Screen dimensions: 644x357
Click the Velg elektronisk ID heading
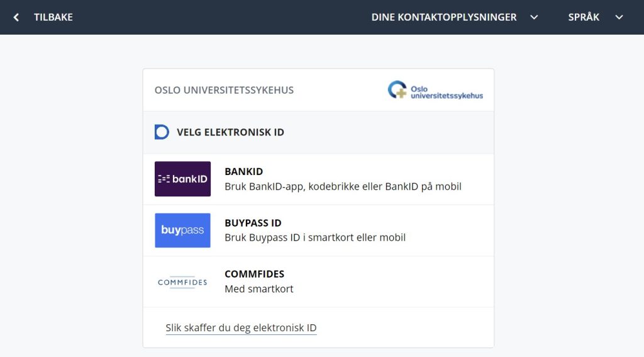230,132
